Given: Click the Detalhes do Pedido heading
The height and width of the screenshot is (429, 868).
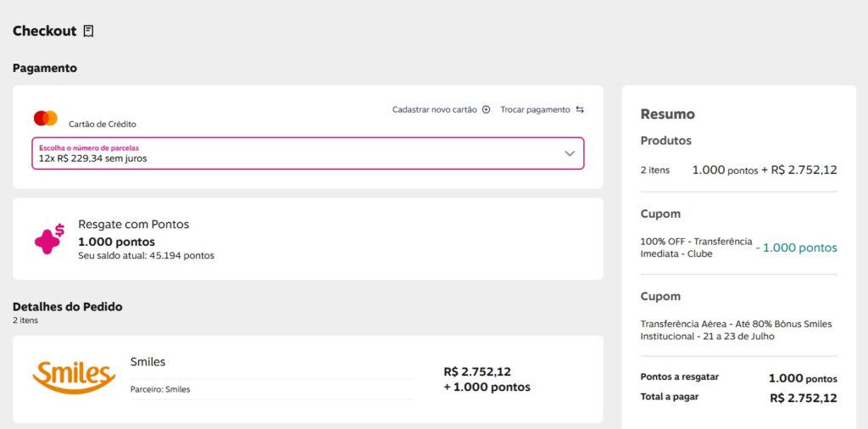Looking at the screenshot, I should point(67,306).
